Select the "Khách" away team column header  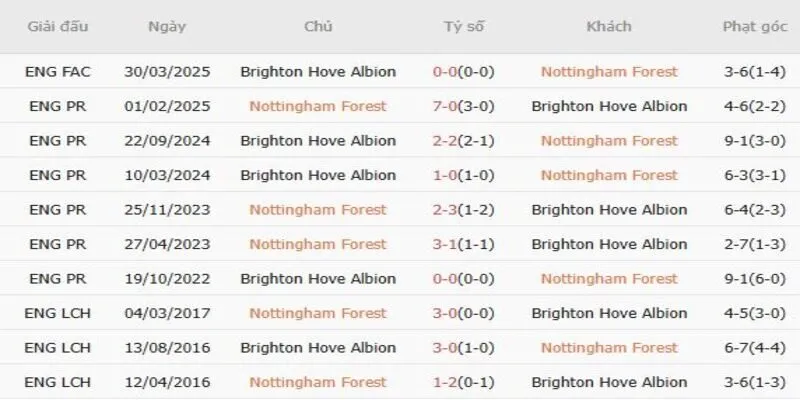tap(609, 27)
